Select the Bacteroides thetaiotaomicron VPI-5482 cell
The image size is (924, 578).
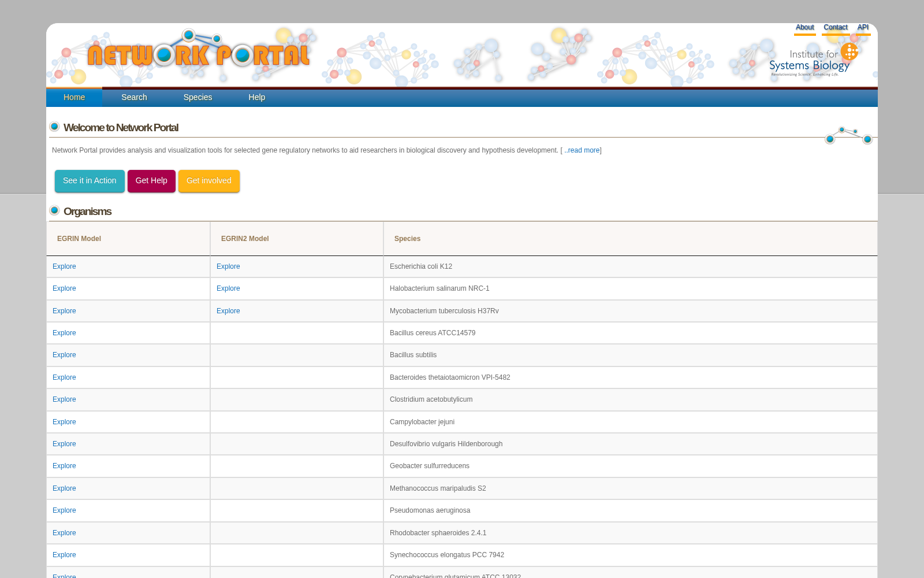(631, 377)
